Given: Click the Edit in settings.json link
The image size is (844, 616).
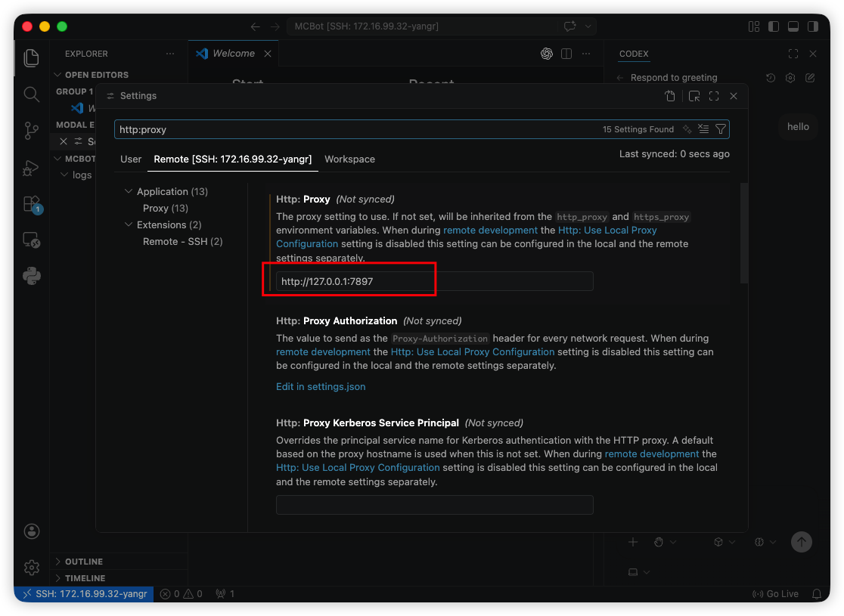Looking at the screenshot, I should 321,386.
